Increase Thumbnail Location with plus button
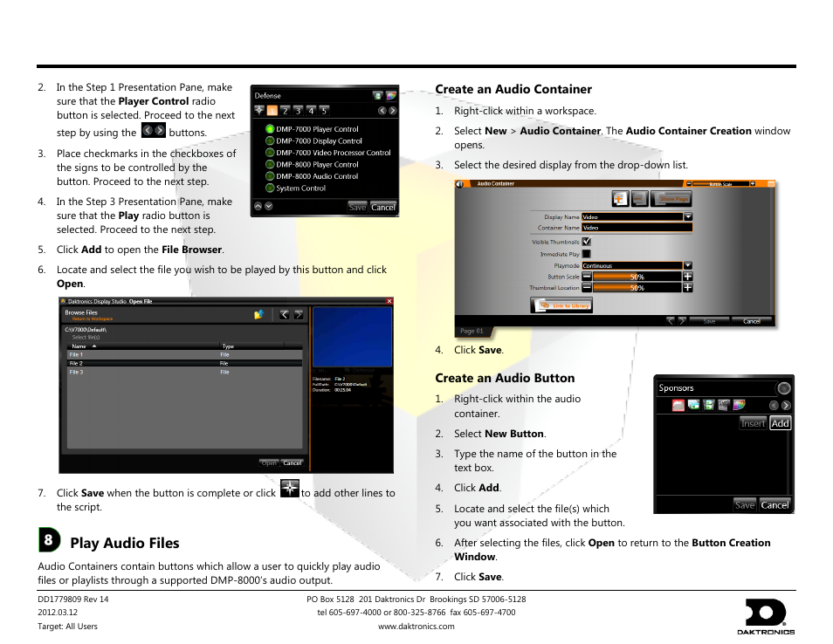Viewport: 833px width, 644px height. pos(687,287)
